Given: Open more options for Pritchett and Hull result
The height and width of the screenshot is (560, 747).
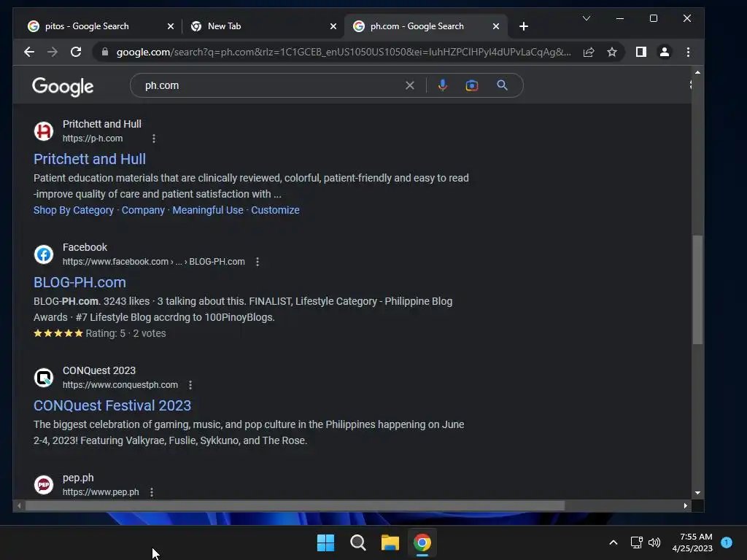Looking at the screenshot, I should [153, 139].
